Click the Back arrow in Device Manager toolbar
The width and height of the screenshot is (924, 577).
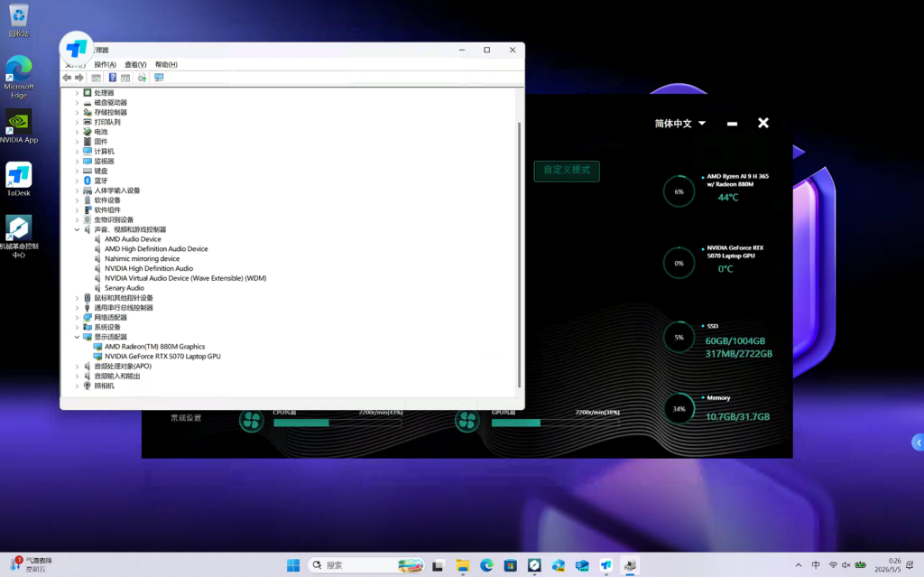coord(67,78)
